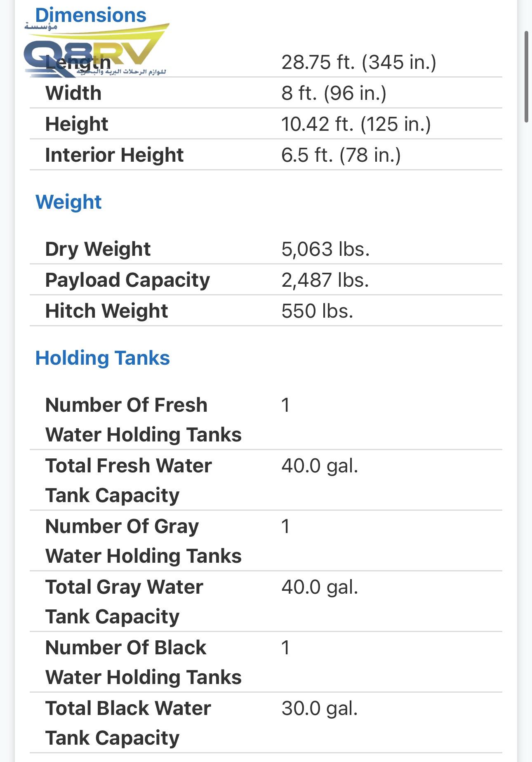Click the page scrollbar thumb

(x=526, y=77)
